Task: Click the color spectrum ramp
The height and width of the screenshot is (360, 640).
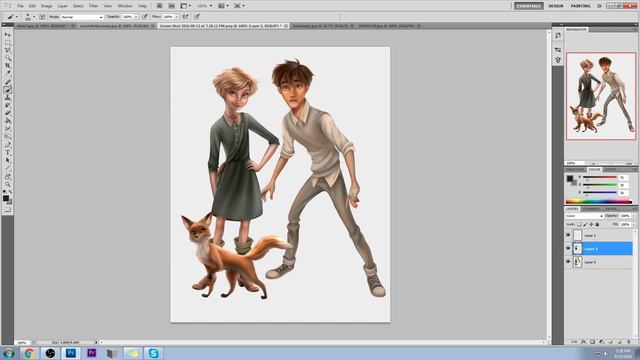Action: click(598, 201)
